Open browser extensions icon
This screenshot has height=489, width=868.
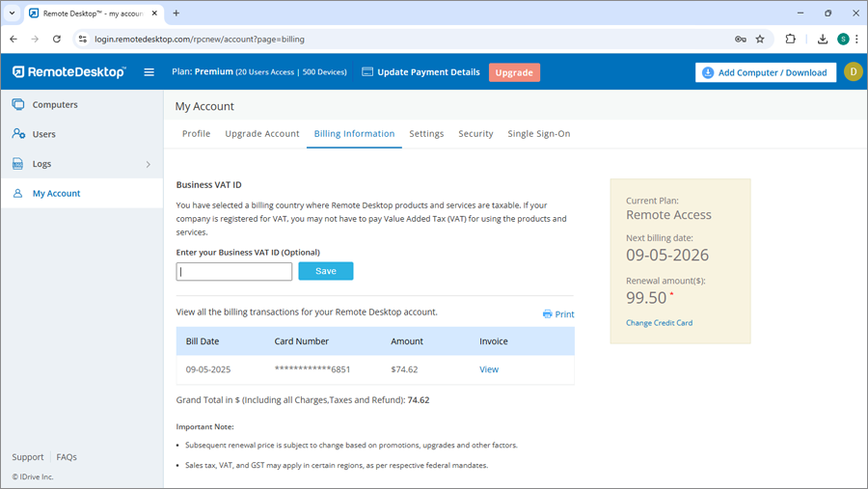tap(791, 40)
